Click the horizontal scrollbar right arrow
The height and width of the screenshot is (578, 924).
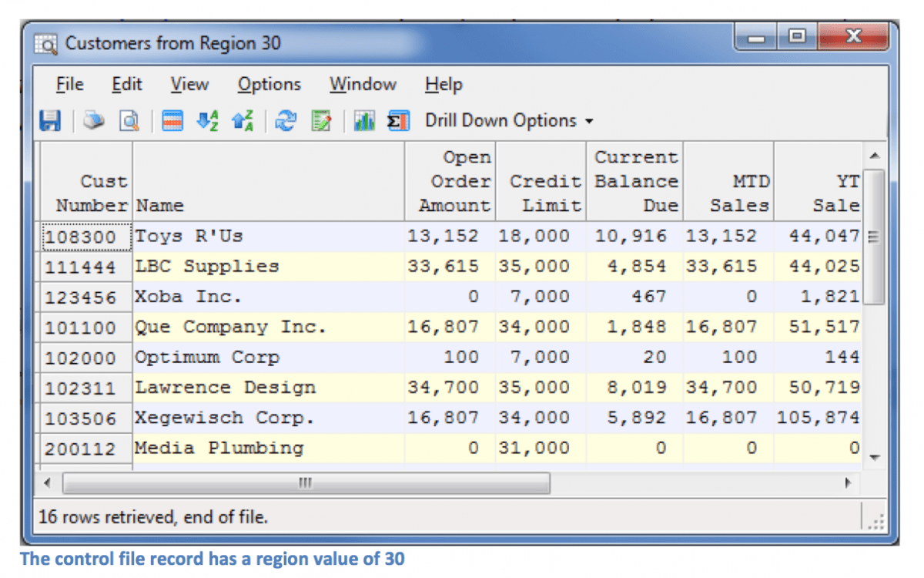[849, 484]
